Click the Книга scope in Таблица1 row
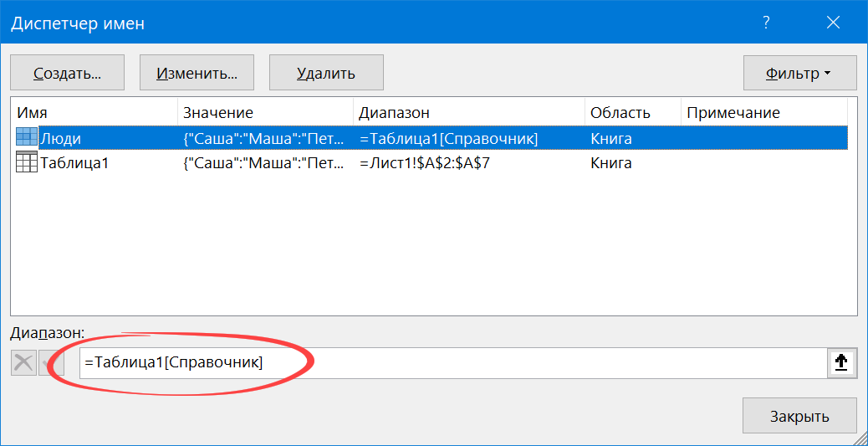The image size is (868, 446). pyautogui.click(x=611, y=163)
